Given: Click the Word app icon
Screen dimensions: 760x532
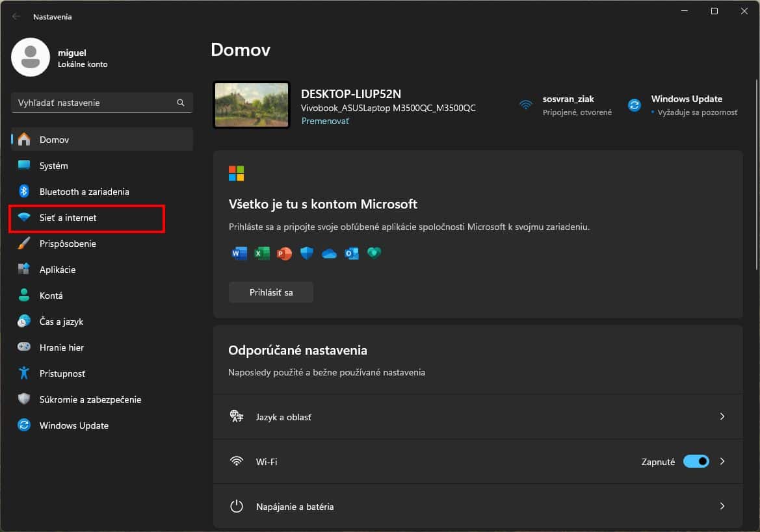Looking at the screenshot, I should 239,253.
